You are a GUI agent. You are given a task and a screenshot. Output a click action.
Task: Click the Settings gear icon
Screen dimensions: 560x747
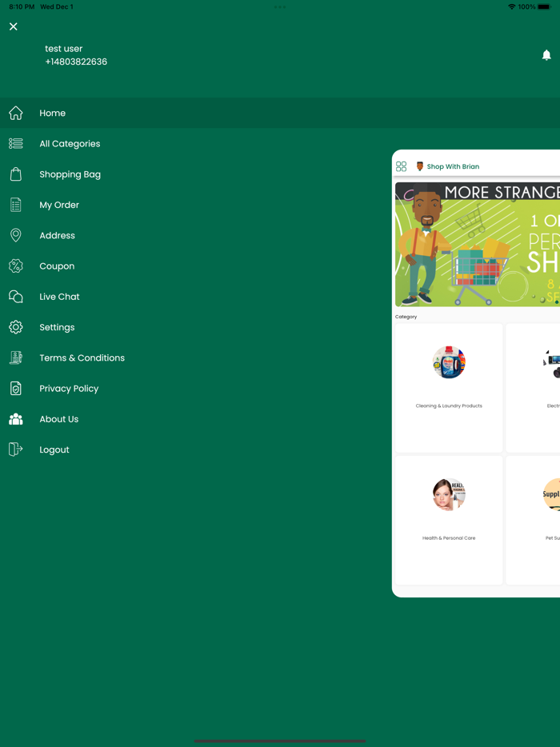coord(16,327)
